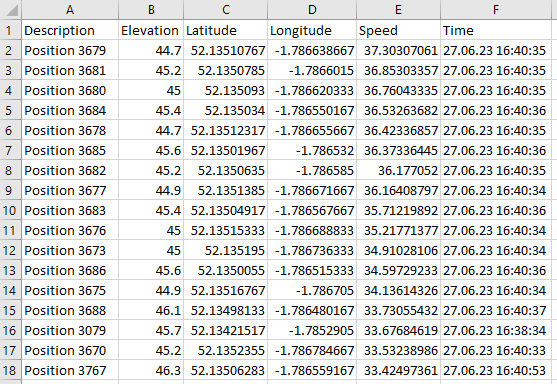Select cell Position 3685

click(x=70, y=150)
